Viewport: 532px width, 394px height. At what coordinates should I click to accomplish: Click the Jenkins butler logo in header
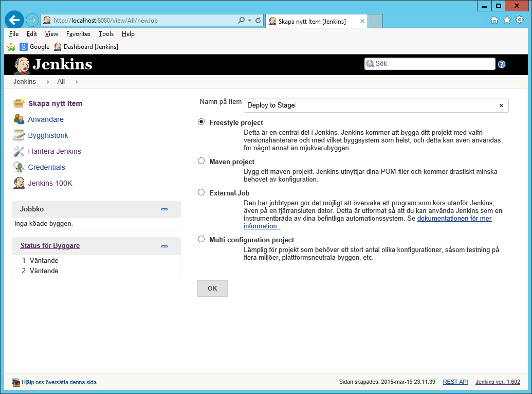pos(22,65)
